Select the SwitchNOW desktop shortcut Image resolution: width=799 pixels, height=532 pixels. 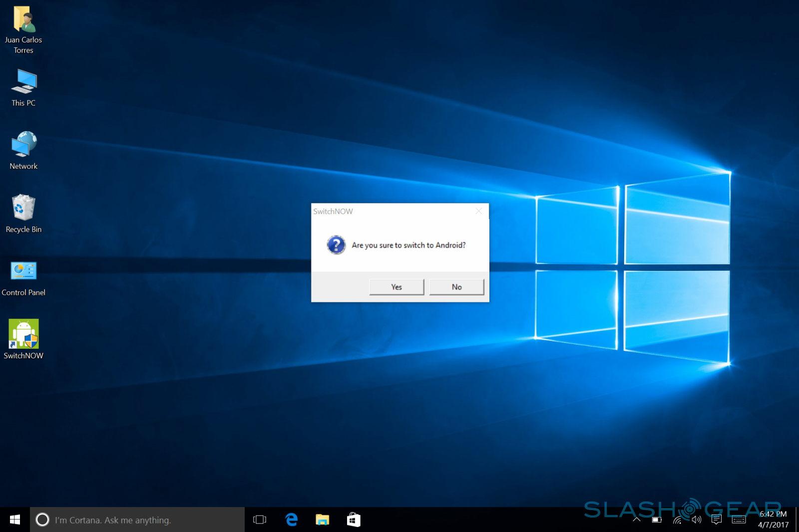tap(23, 339)
